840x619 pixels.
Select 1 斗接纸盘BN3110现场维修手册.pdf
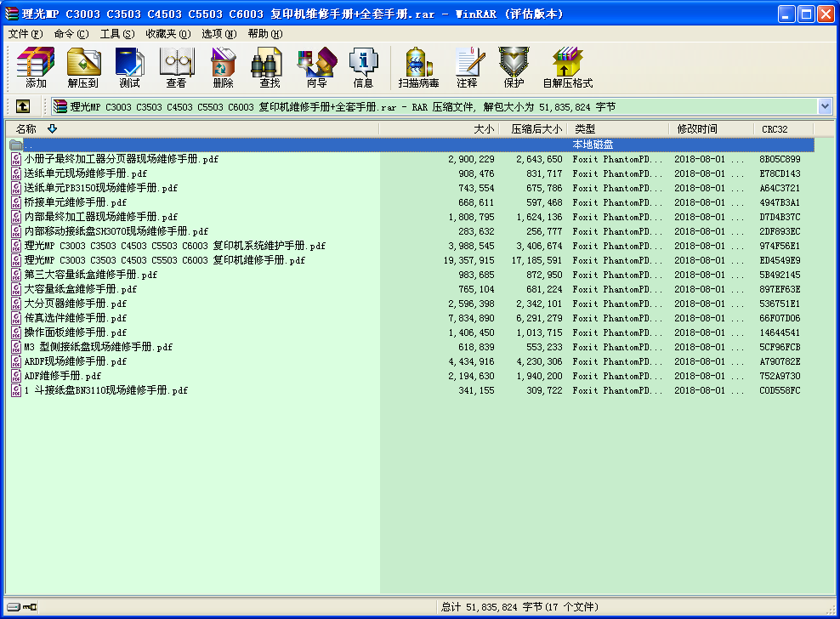tap(106, 390)
